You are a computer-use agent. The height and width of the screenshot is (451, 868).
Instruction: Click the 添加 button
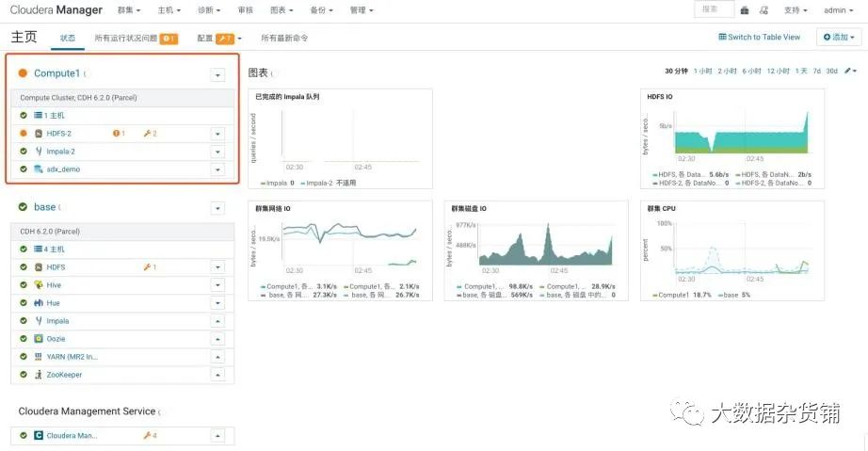tap(839, 37)
